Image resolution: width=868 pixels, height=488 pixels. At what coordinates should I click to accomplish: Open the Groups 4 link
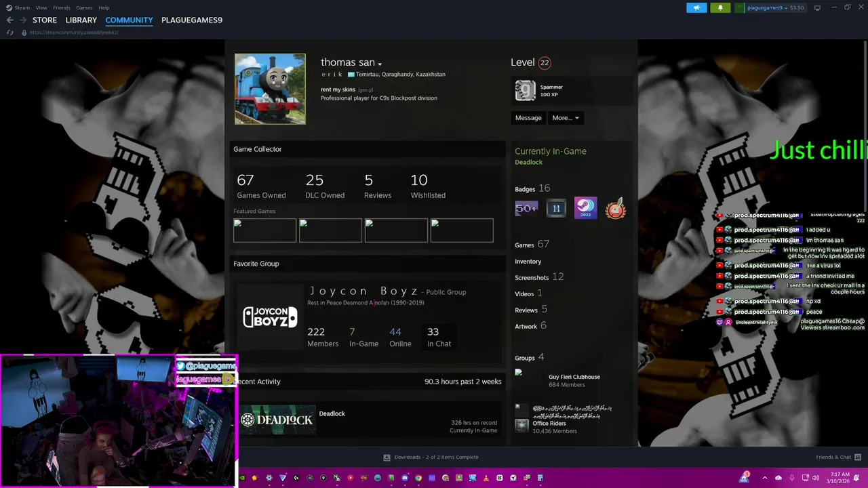[x=530, y=358]
